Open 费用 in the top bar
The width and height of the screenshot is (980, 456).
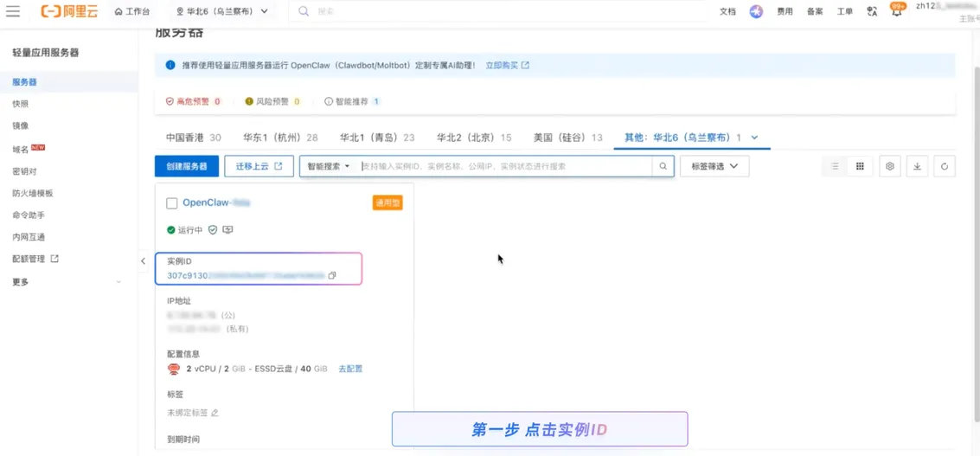[x=785, y=11]
